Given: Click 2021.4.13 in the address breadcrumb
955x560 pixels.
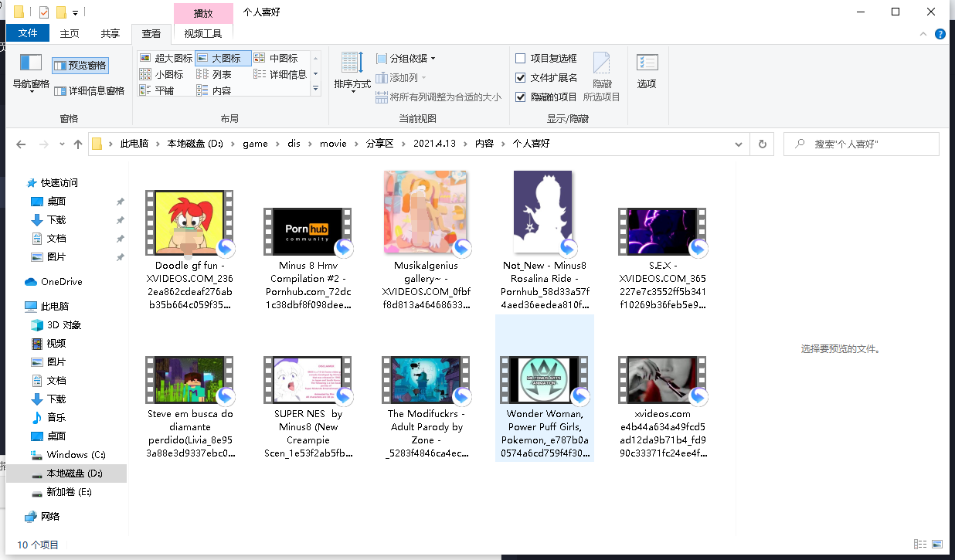Looking at the screenshot, I should 434,144.
